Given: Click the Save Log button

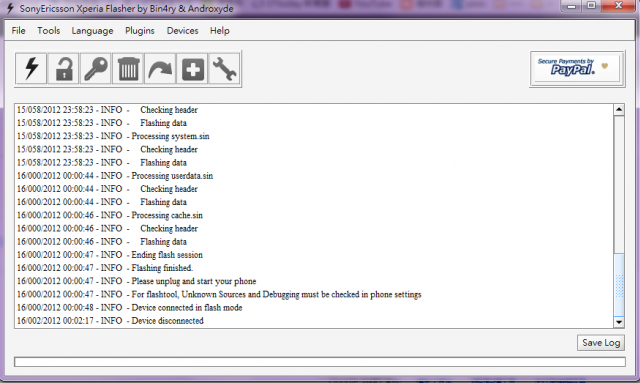Looking at the screenshot, I should coord(601,343).
